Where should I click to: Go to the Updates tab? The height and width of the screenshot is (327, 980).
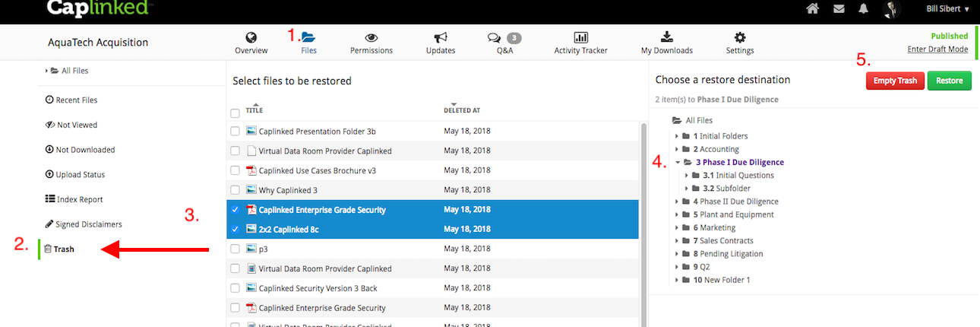point(441,43)
